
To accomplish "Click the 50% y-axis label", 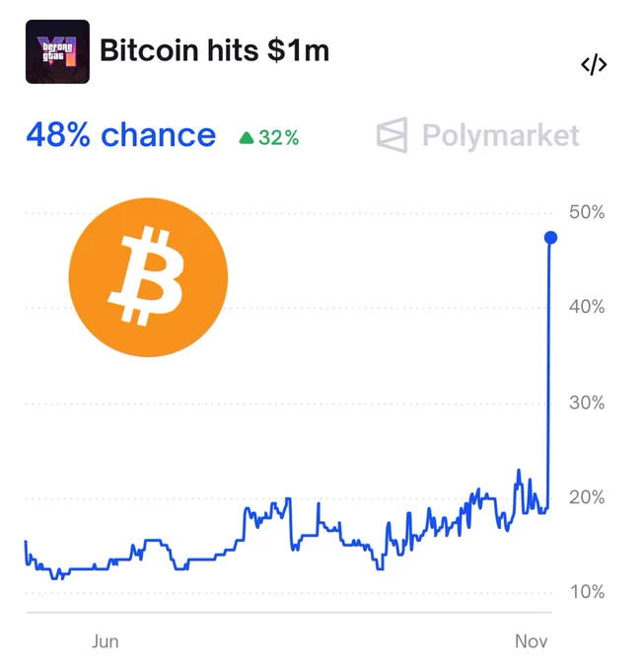I will click(x=587, y=212).
